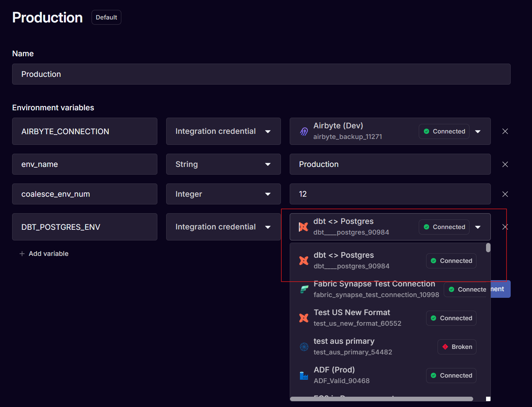The width and height of the screenshot is (532, 407).
Task: Click the Test US New Format dbt icon
Action: click(304, 318)
